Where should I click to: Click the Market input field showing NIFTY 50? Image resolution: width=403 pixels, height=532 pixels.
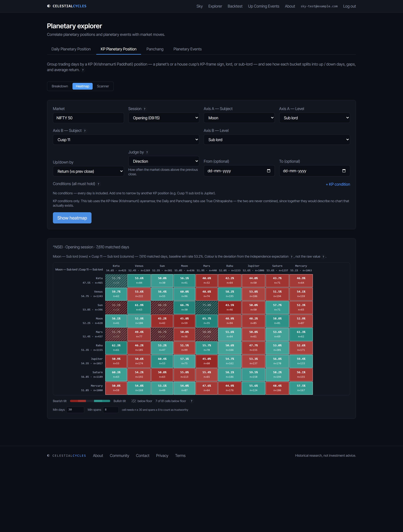point(88,118)
